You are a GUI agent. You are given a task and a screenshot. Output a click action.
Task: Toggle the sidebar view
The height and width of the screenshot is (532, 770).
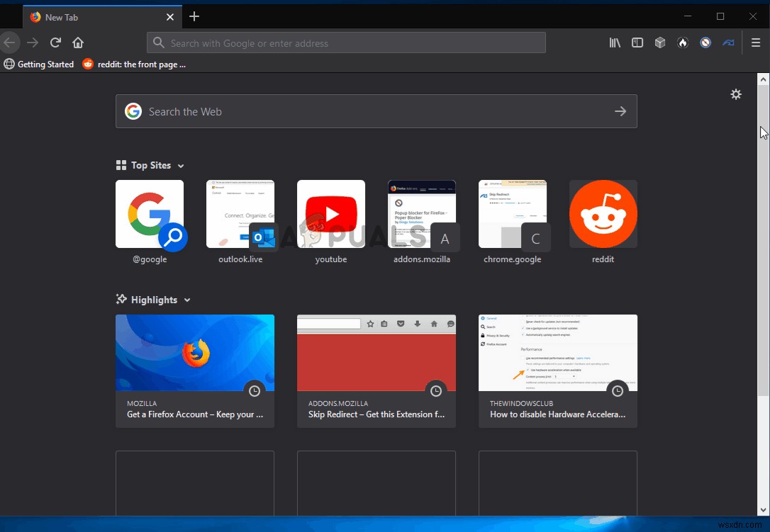point(637,43)
